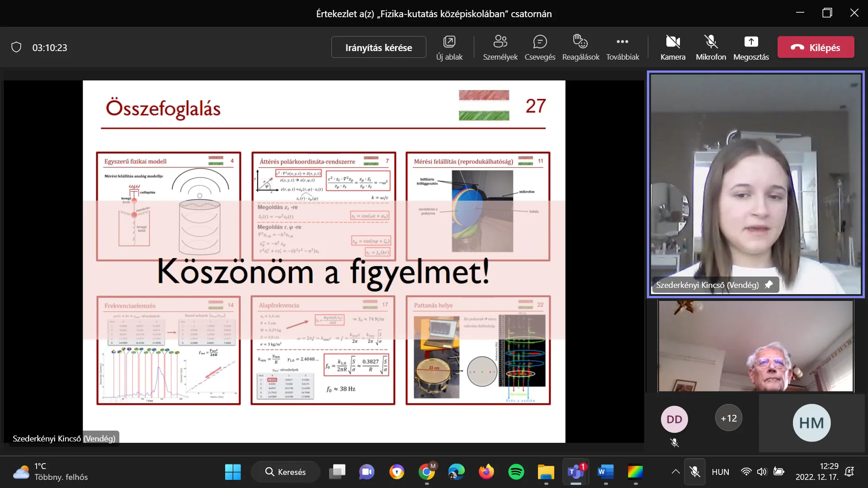Open the Csevegés chat panel

tap(540, 47)
